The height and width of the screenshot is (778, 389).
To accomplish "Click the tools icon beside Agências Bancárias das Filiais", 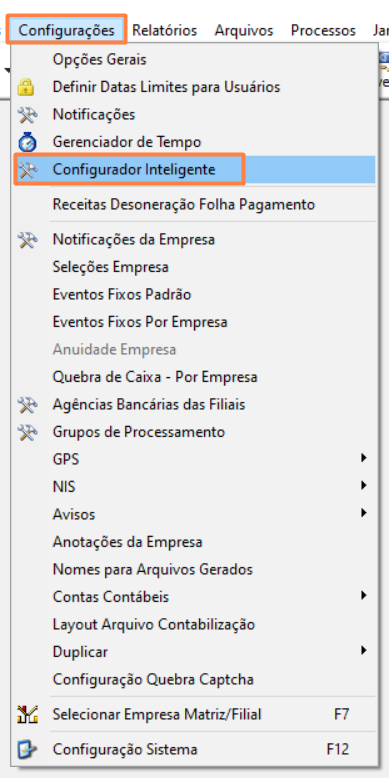I will pos(26,405).
